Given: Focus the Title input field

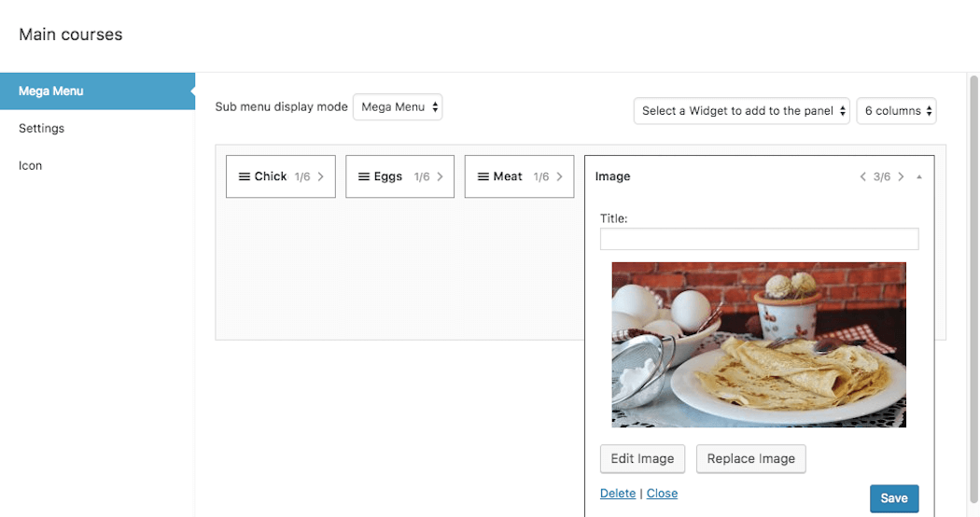Looking at the screenshot, I should click(760, 239).
